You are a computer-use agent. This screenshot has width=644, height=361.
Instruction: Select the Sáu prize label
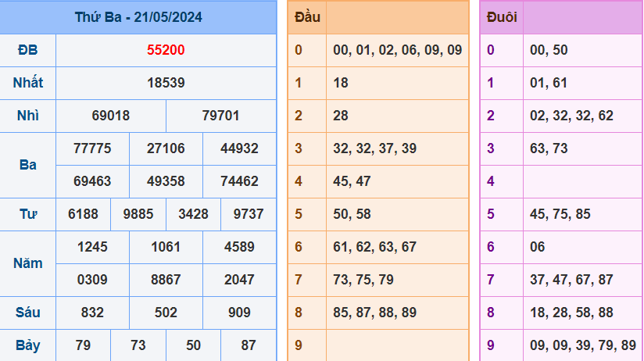28,313
